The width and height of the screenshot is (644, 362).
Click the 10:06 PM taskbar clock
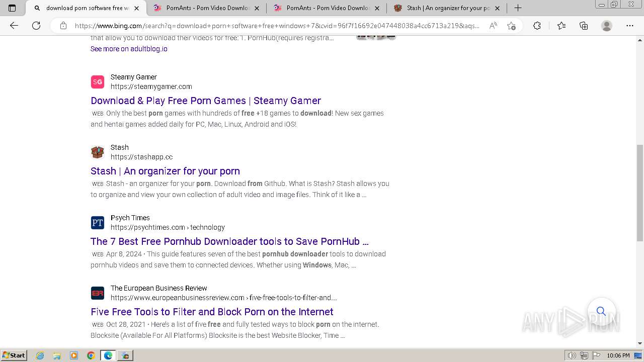tap(618, 355)
